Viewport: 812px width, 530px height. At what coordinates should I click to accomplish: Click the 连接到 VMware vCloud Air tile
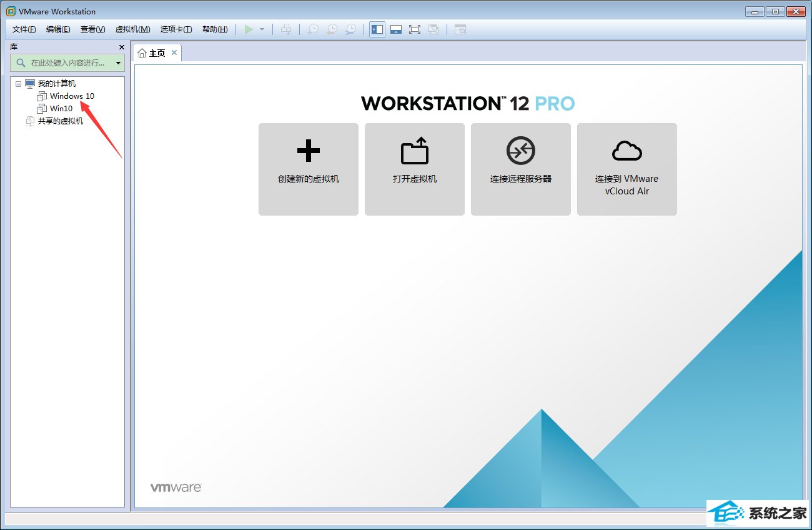click(x=627, y=169)
